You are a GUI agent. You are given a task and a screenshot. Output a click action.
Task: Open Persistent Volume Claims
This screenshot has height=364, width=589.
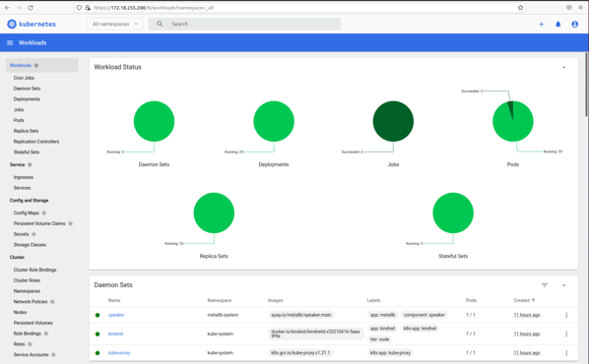point(39,223)
